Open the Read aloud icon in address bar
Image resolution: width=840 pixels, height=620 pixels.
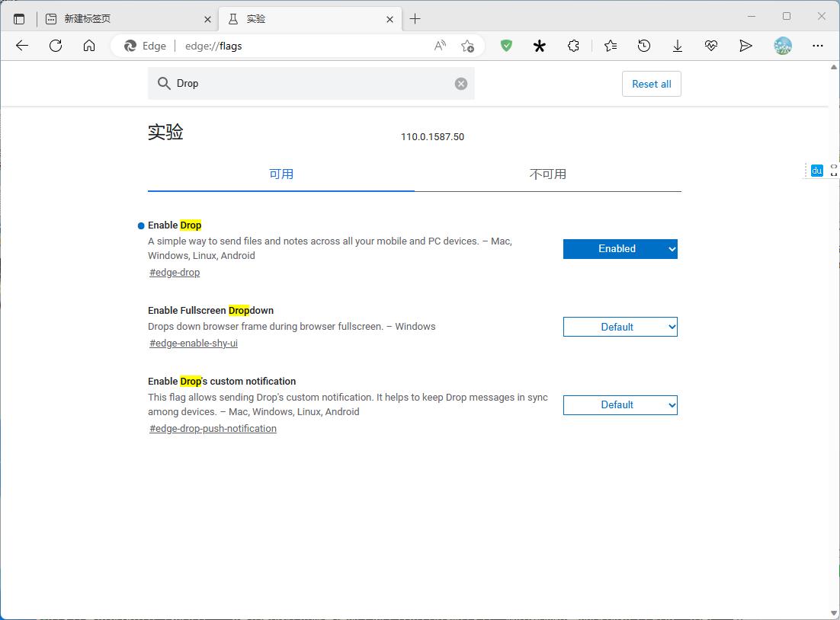pos(440,46)
